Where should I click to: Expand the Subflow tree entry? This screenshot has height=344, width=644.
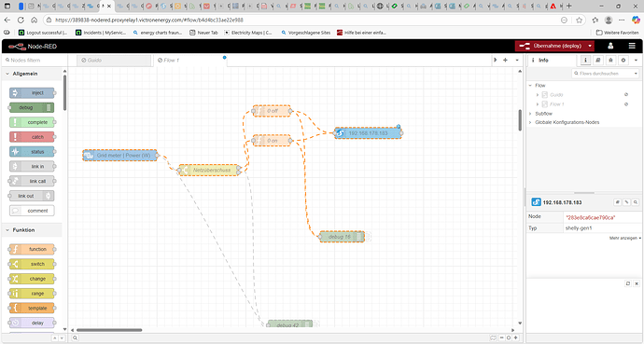click(530, 114)
